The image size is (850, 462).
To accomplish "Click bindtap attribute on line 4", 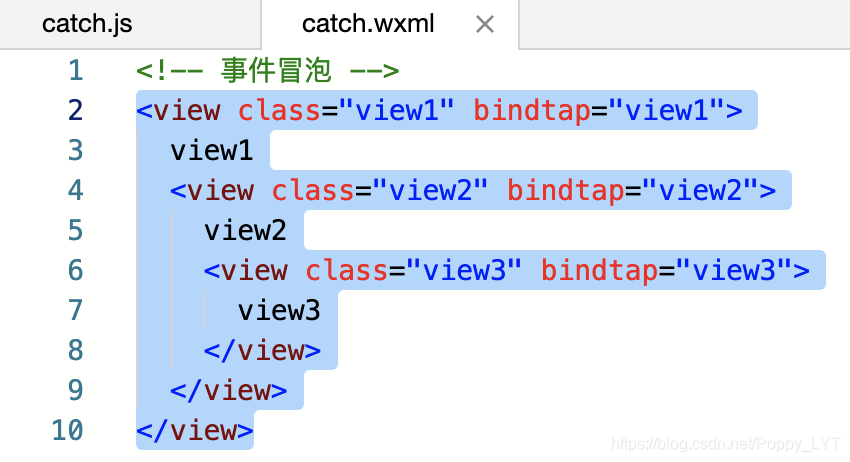I will click(565, 191).
